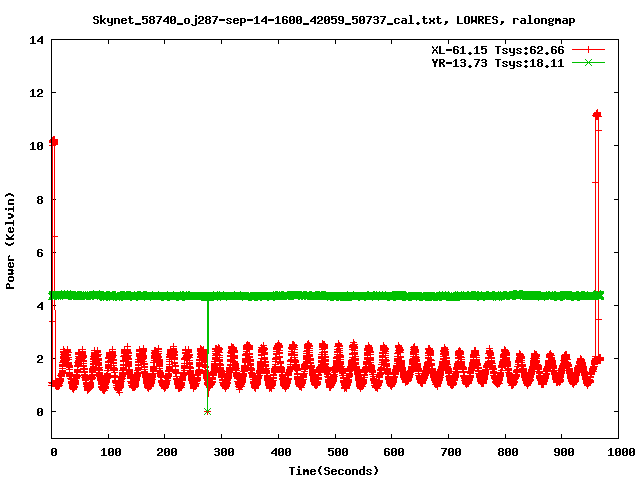This screenshot has height=480, width=640.
Task: Click the Time(Seconds) axis label
Action: click(x=334, y=471)
